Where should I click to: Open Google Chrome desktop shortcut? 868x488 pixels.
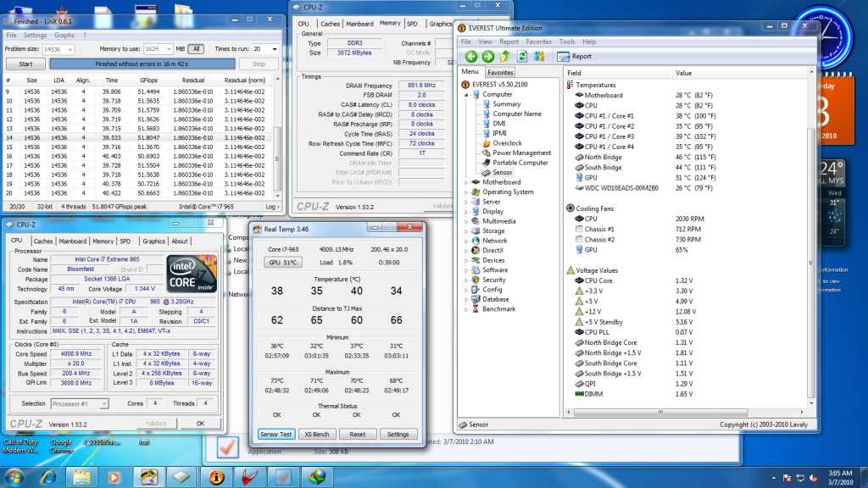point(61,446)
